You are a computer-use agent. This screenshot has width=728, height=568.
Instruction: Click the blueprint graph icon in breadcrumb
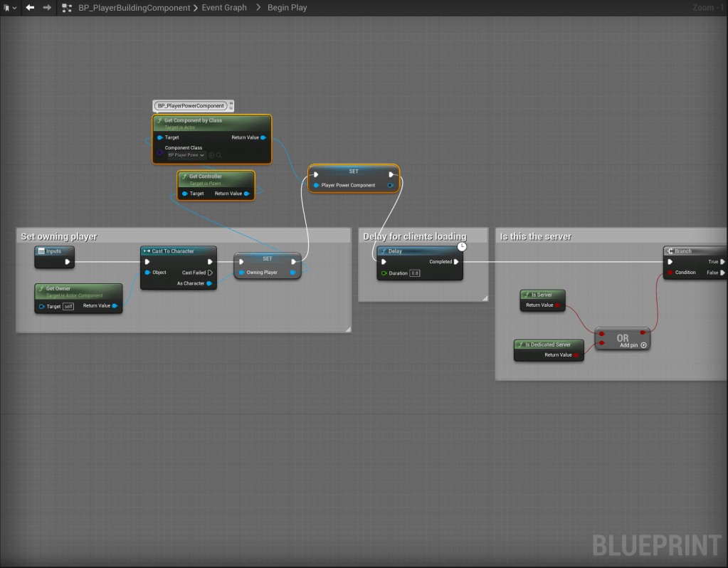[x=67, y=8]
